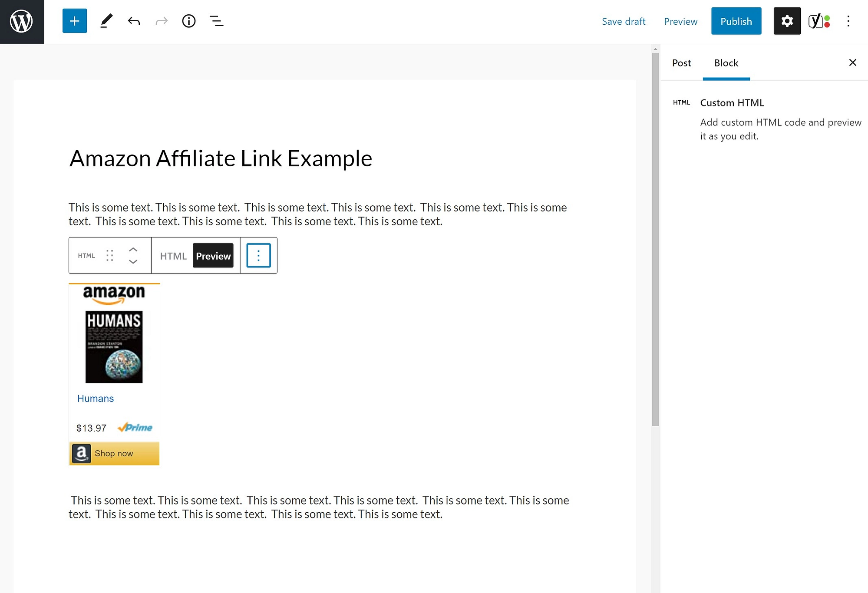This screenshot has width=868, height=593.
Task: Click the WordPress logo icon
Action: [22, 22]
